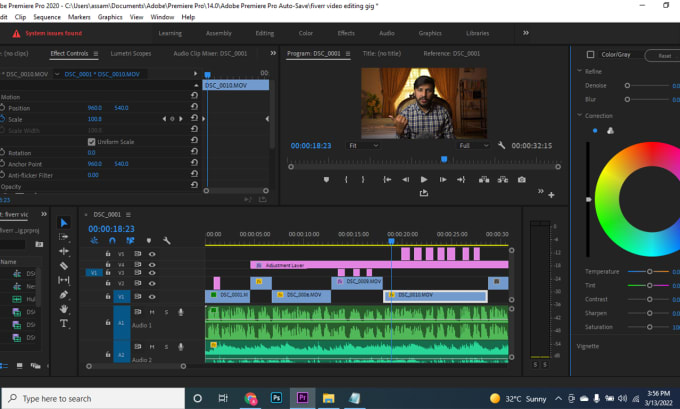Select the Pen tool
Viewport: 680px width, 409px height.
click(64, 295)
